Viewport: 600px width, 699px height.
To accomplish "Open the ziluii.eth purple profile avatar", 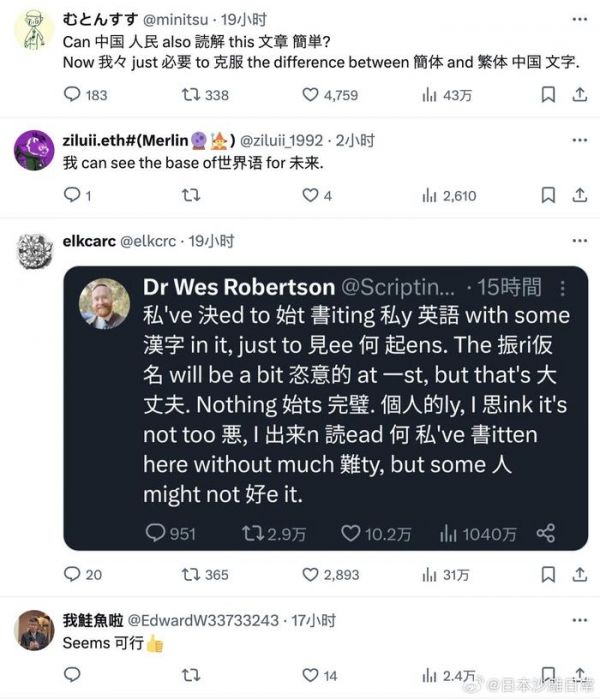I will 34,150.
